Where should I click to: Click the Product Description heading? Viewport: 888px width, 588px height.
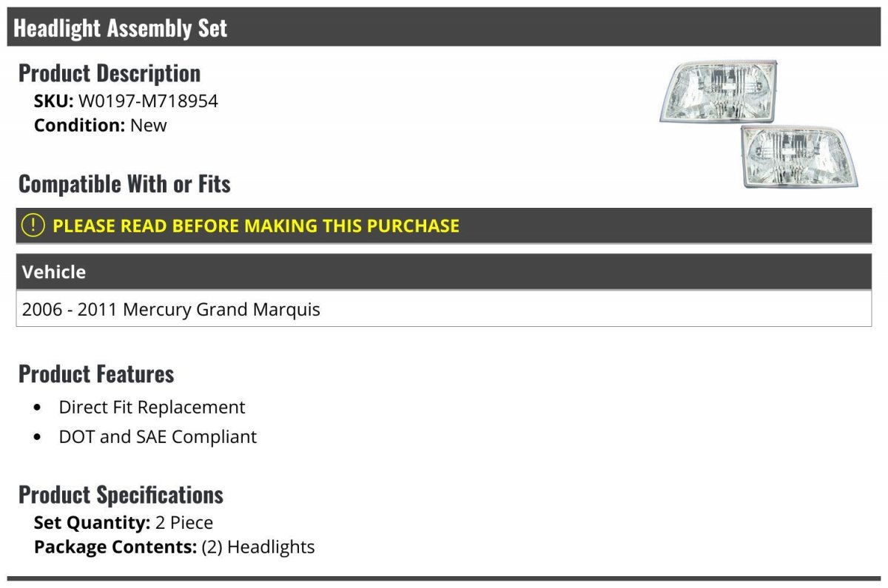pyautogui.click(x=110, y=72)
